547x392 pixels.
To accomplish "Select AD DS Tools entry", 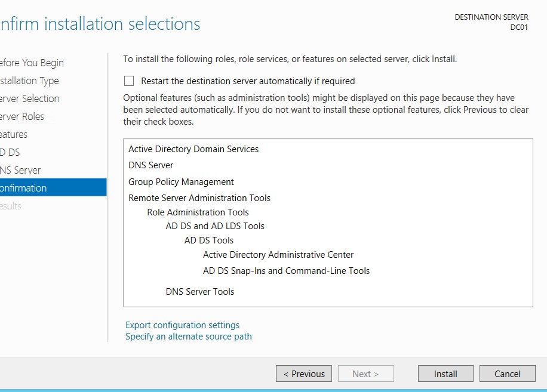I will click(208, 240).
